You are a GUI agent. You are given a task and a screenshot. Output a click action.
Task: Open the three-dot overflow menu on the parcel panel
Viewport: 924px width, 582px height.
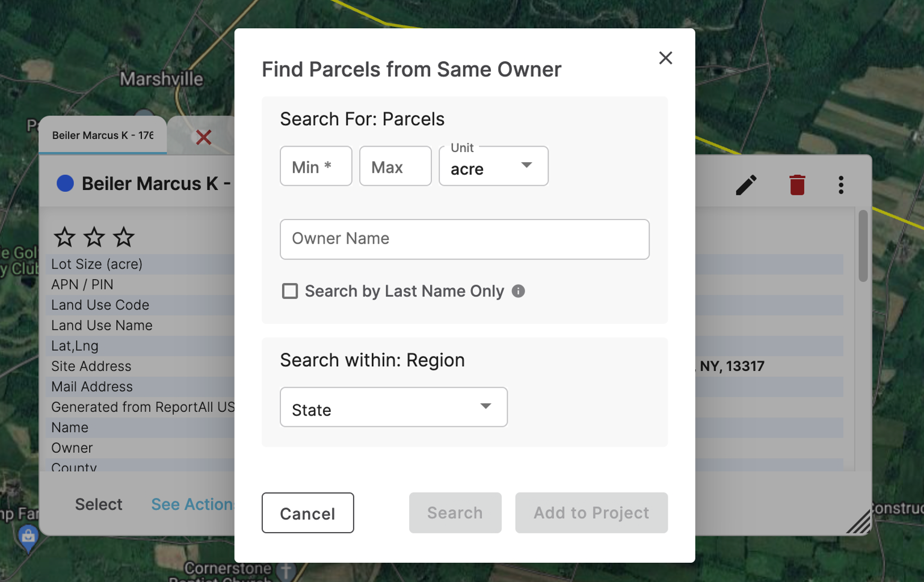click(x=841, y=185)
